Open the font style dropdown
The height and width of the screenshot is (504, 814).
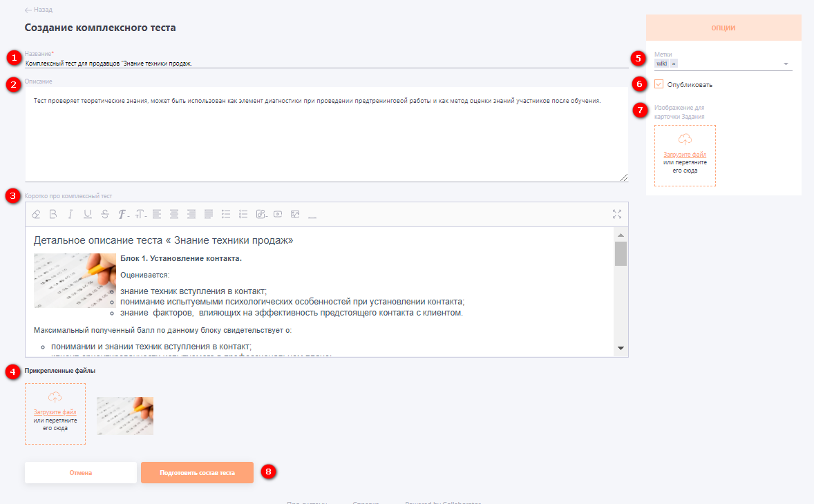point(123,214)
